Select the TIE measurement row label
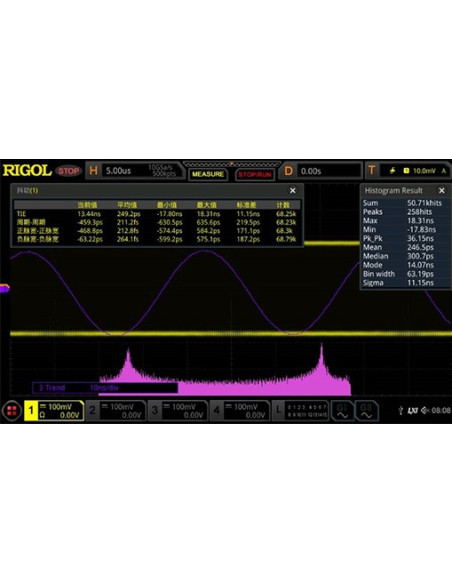The width and height of the screenshot is (452, 584). click(21, 214)
